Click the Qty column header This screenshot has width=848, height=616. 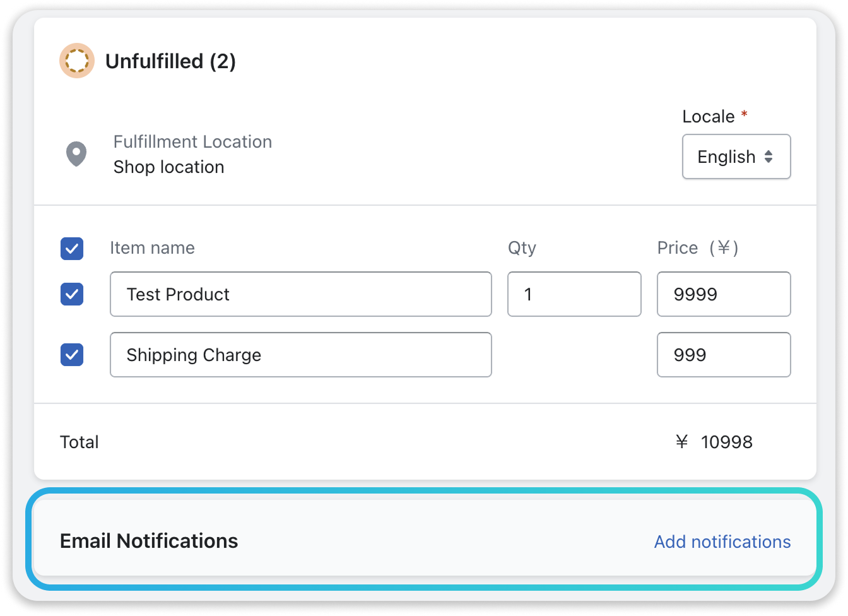522,248
